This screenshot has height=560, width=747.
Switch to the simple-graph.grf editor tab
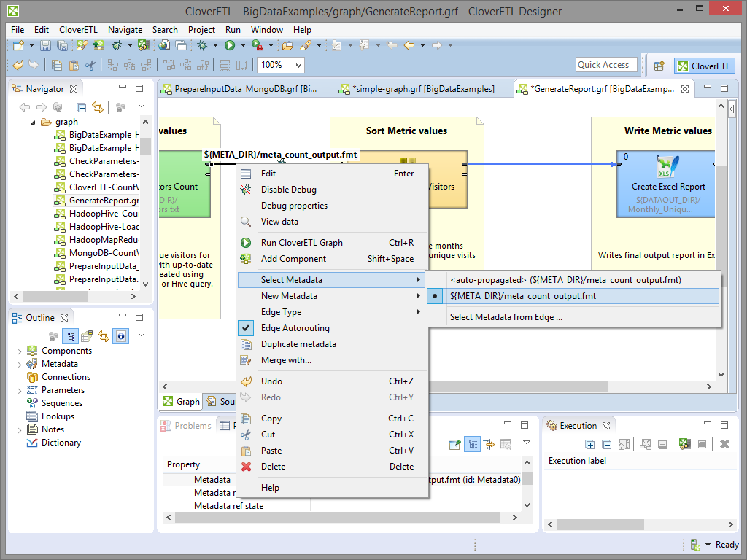[422, 89]
